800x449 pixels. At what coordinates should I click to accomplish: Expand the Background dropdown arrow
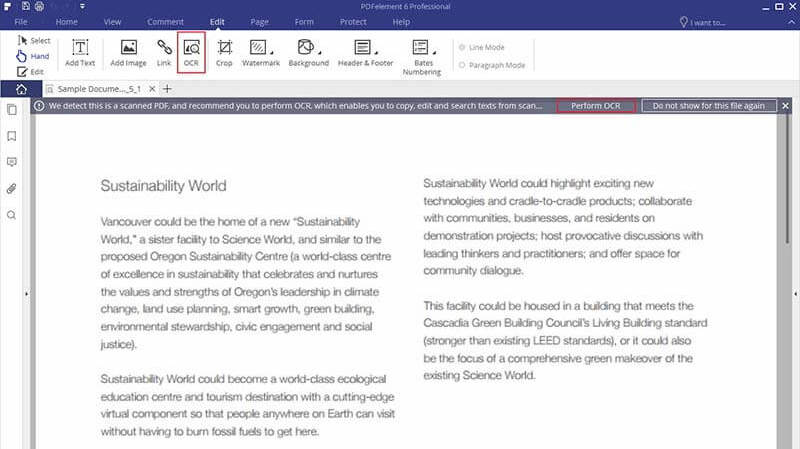[x=320, y=52]
